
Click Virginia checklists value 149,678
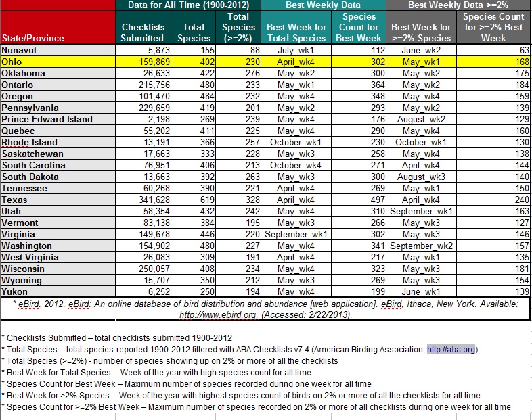coord(143,235)
